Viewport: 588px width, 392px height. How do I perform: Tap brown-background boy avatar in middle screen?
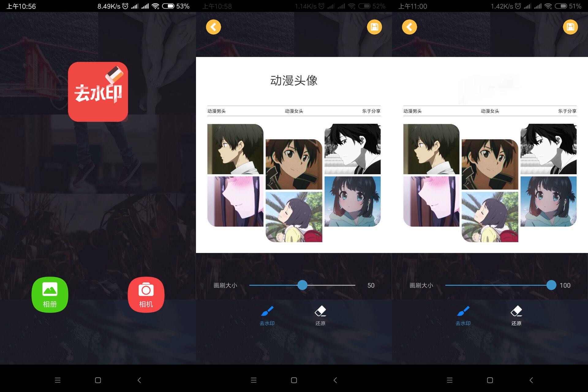[294, 164]
